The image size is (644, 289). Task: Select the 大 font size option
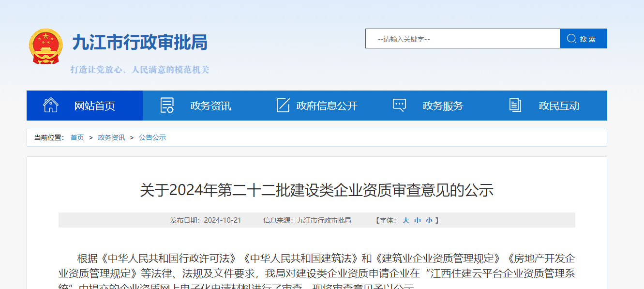point(406,220)
